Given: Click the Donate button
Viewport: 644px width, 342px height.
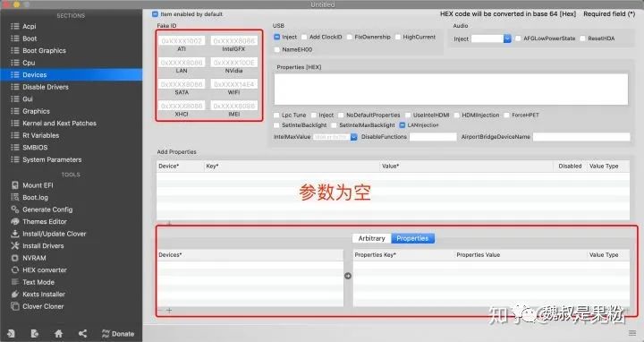Looking at the screenshot, I should point(118,333).
